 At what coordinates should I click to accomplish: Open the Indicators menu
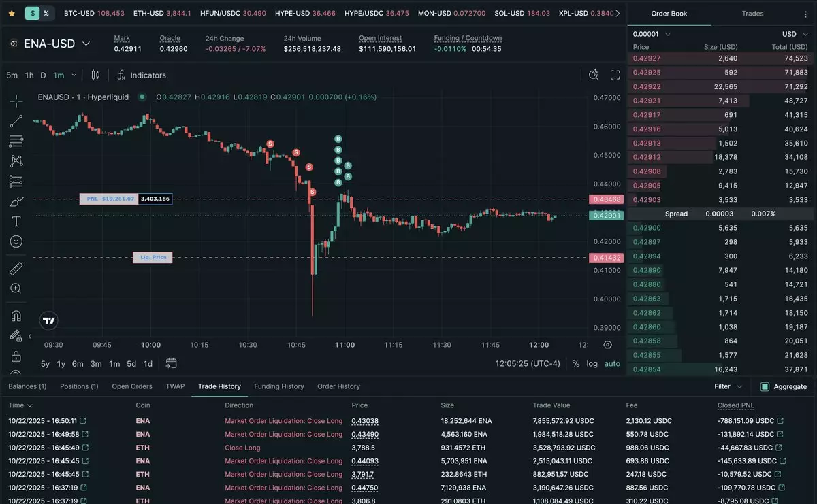click(x=142, y=75)
